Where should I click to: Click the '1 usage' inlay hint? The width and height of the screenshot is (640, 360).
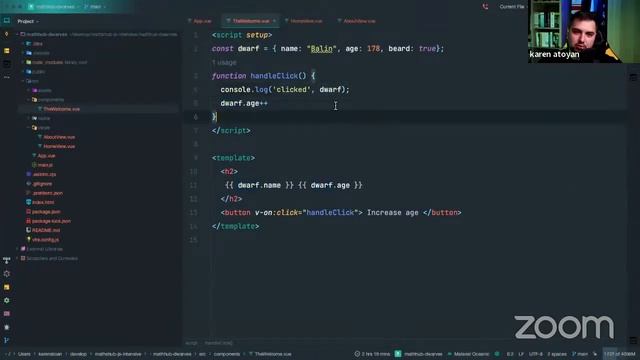tap(224, 62)
